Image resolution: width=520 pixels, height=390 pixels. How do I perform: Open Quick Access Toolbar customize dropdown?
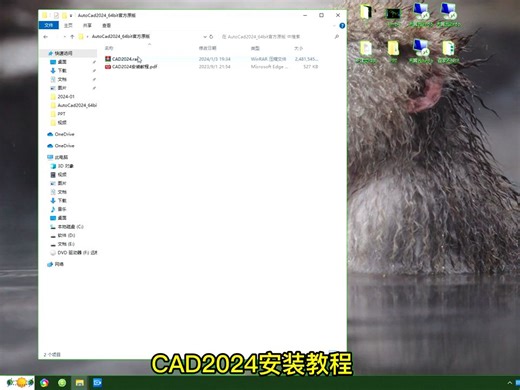click(x=71, y=15)
